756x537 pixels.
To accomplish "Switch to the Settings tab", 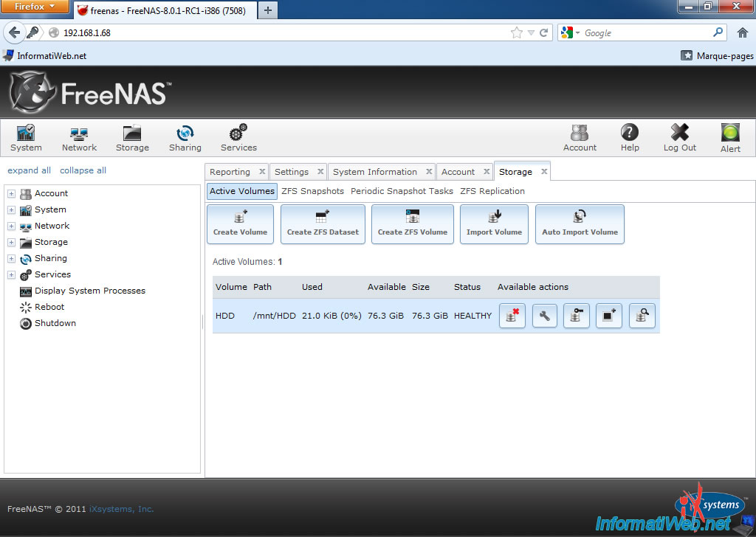I will (291, 172).
